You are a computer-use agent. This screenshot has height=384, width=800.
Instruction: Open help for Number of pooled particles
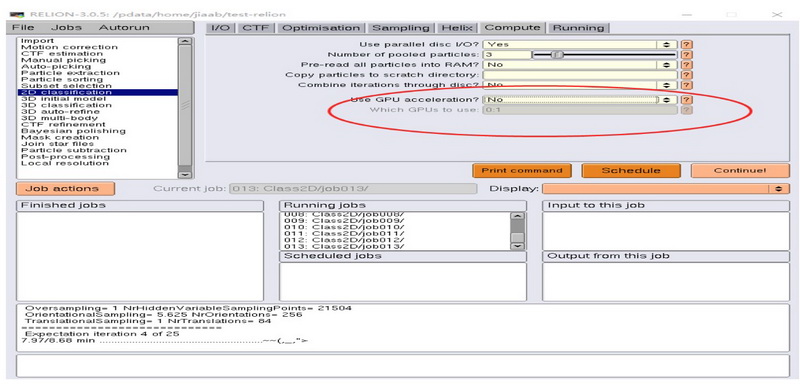[x=687, y=55]
